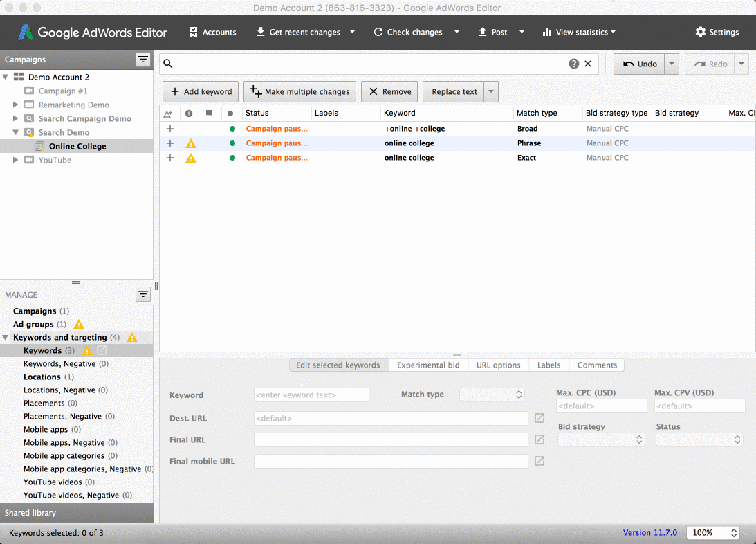This screenshot has width=756, height=544.
Task: Sort by Keyword column header
Action: [x=399, y=113]
